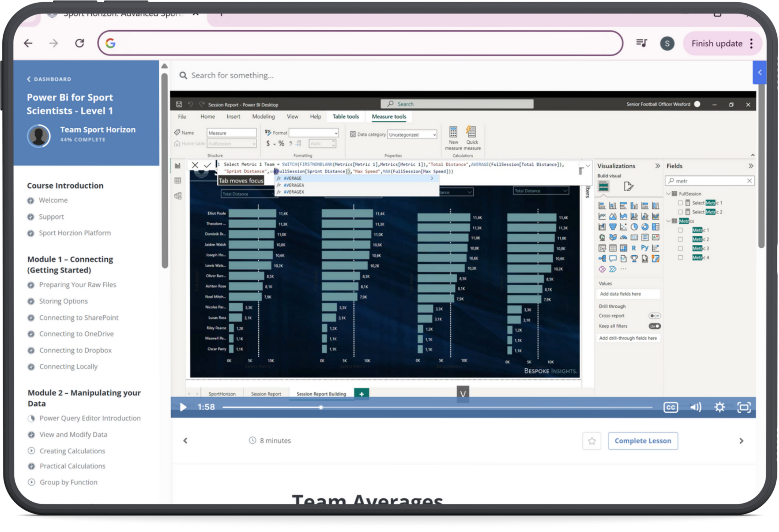This screenshot has height=532, width=779.
Task: Toggle closed captions CC button
Action: [x=670, y=407]
